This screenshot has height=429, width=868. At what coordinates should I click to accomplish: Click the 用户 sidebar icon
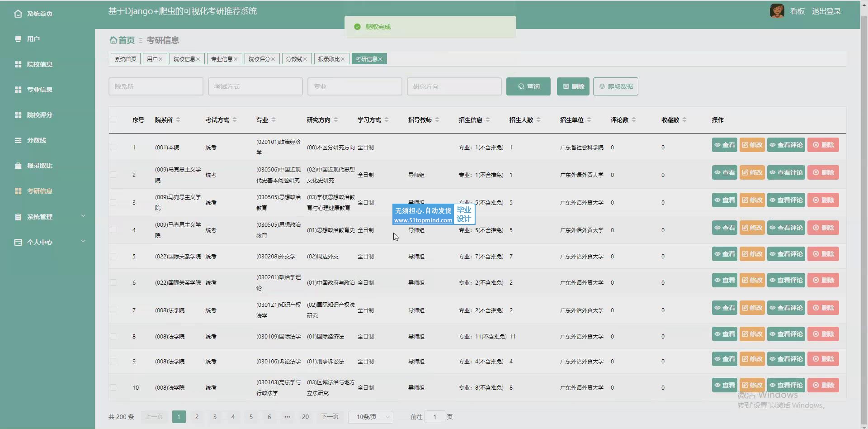tap(18, 39)
